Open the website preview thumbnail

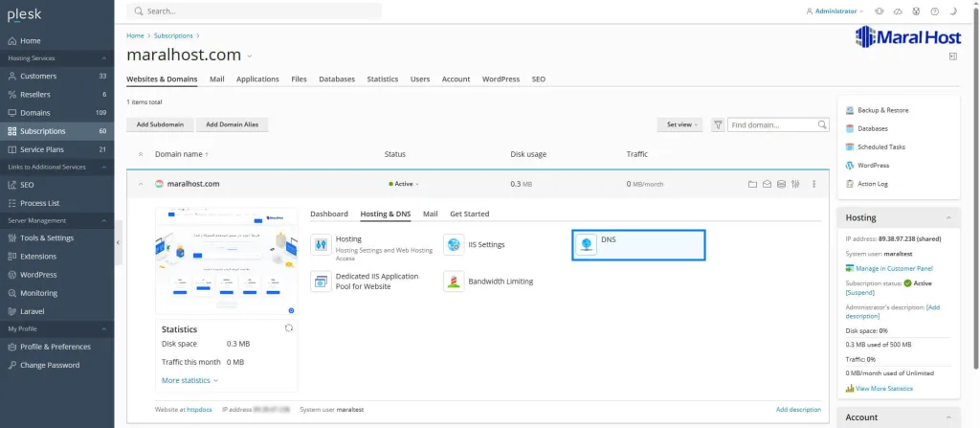pyautogui.click(x=226, y=261)
